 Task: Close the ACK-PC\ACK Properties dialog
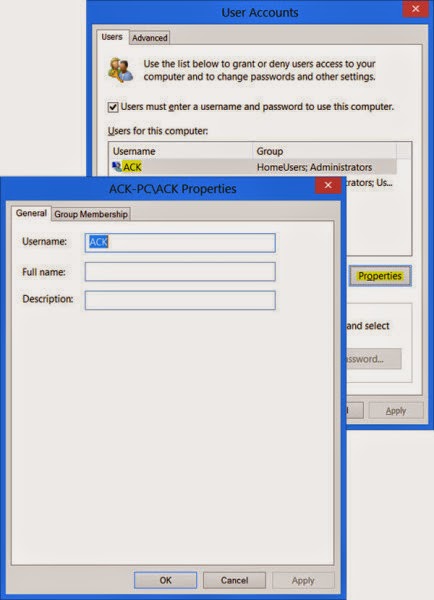click(x=328, y=185)
